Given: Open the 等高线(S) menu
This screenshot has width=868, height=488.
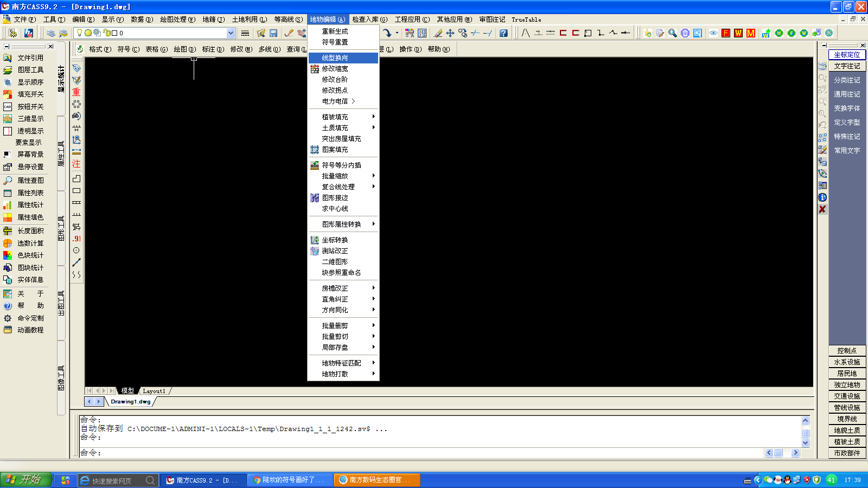Looking at the screenshot, I should (289, 20).
